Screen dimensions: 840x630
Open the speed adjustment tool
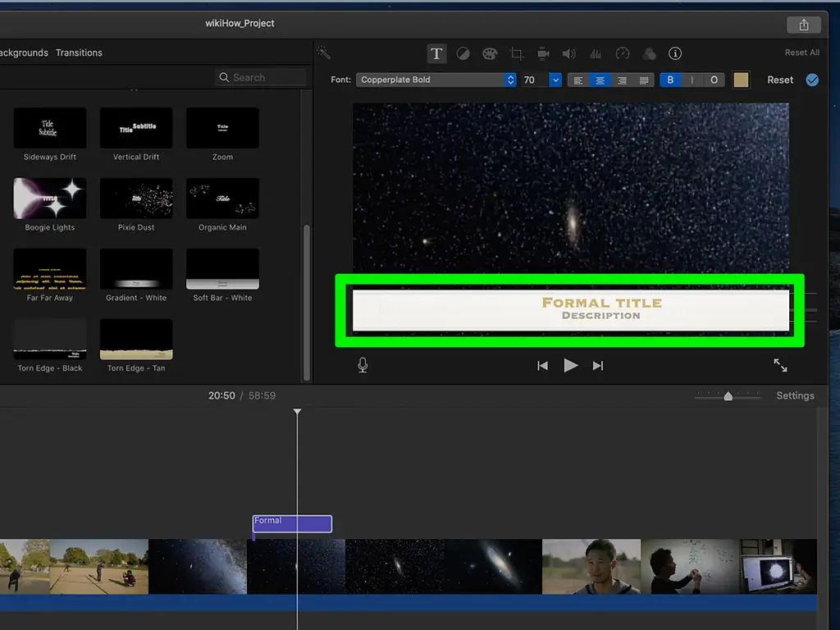coord(622,53)
